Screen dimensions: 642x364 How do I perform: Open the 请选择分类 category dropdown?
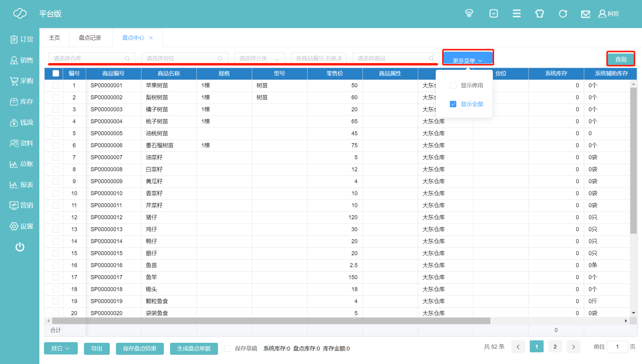tap(259, 58)
